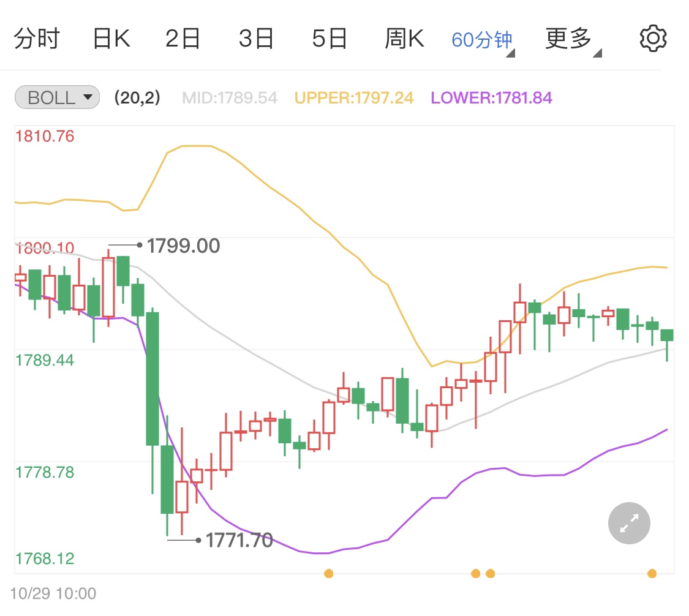This screenshot has width=689, height=616.
Task: Click the MID:1789.54 value
Action: point(230,97)
